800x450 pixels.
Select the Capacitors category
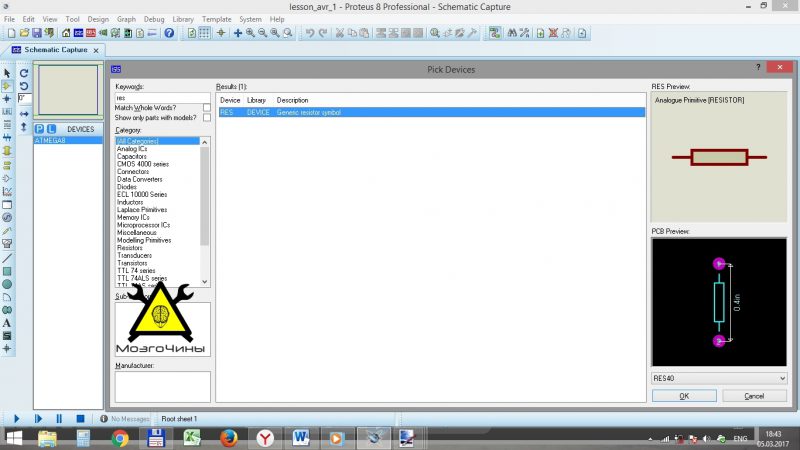point(132,157)
